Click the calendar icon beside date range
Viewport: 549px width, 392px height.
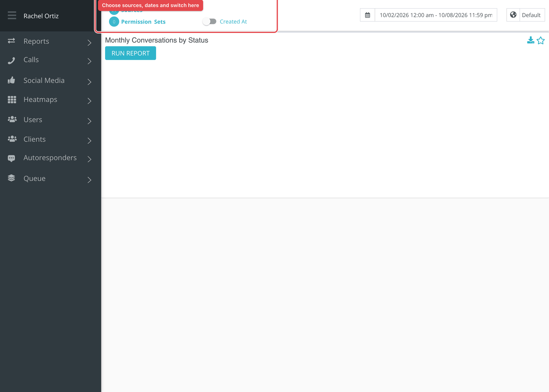(367, 15)
